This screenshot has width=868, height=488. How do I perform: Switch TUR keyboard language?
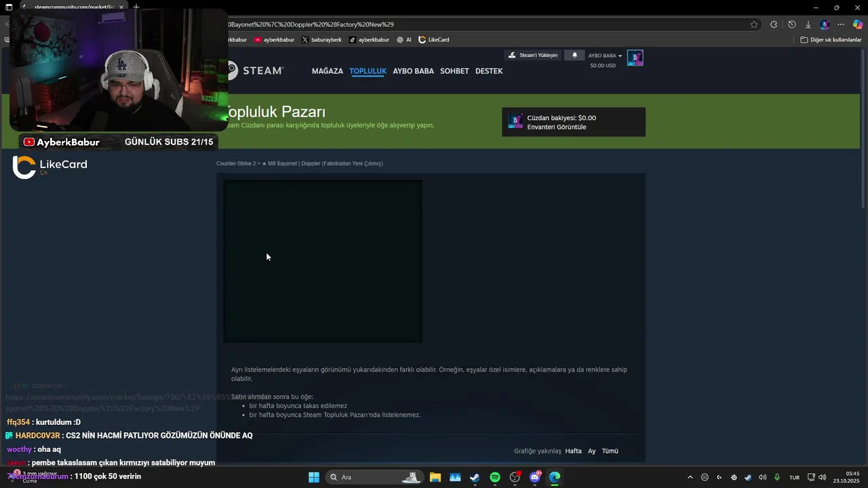[794, 477]
